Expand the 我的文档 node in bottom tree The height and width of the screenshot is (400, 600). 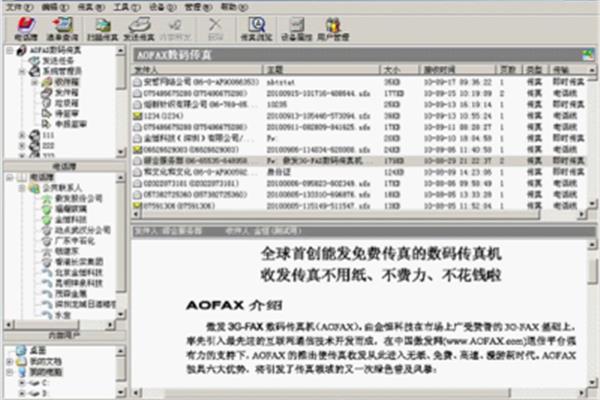pyautogui.click(x=10, y=361)
